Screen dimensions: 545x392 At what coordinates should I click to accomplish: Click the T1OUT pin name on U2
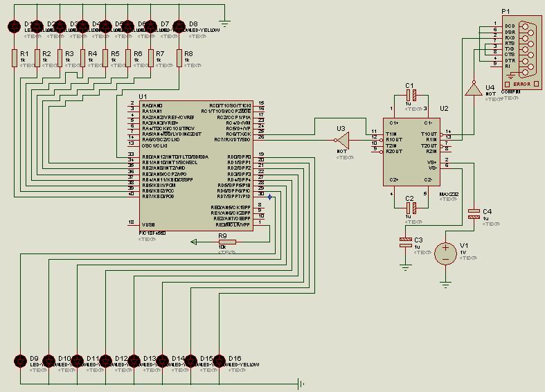tap(429, 134)
